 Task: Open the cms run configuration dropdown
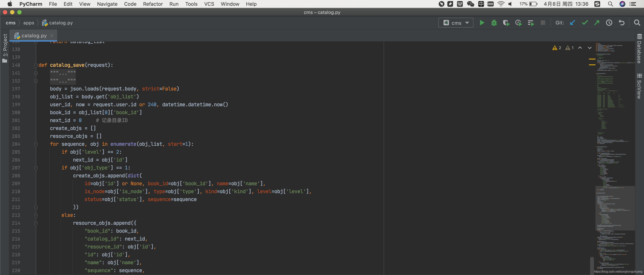tap(456, 23)
